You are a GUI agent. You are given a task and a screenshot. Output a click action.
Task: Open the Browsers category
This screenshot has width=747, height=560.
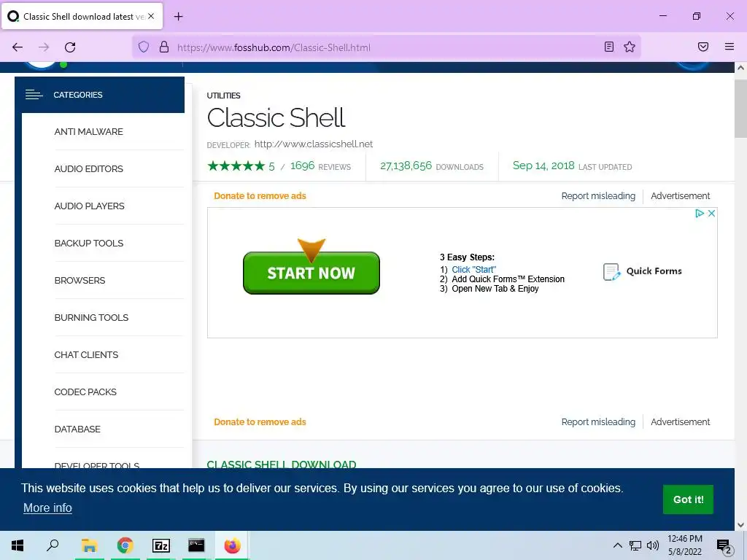[80, 281]
